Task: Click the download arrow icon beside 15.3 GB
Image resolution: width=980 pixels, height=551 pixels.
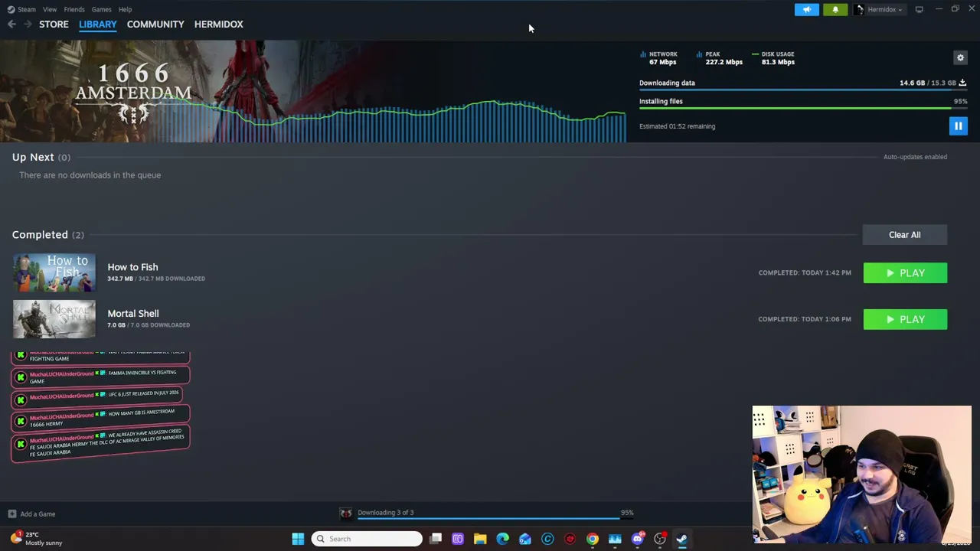Action: coord(962,83)
